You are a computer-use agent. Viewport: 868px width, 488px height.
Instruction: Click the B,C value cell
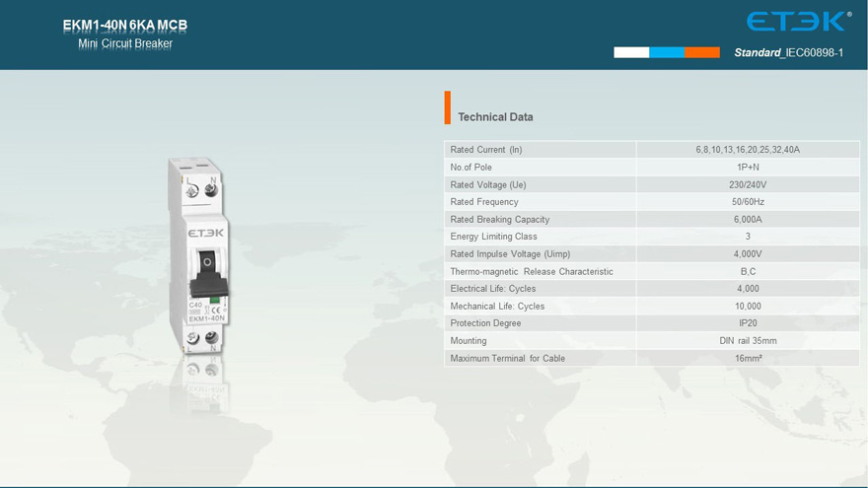click(748, 272)
